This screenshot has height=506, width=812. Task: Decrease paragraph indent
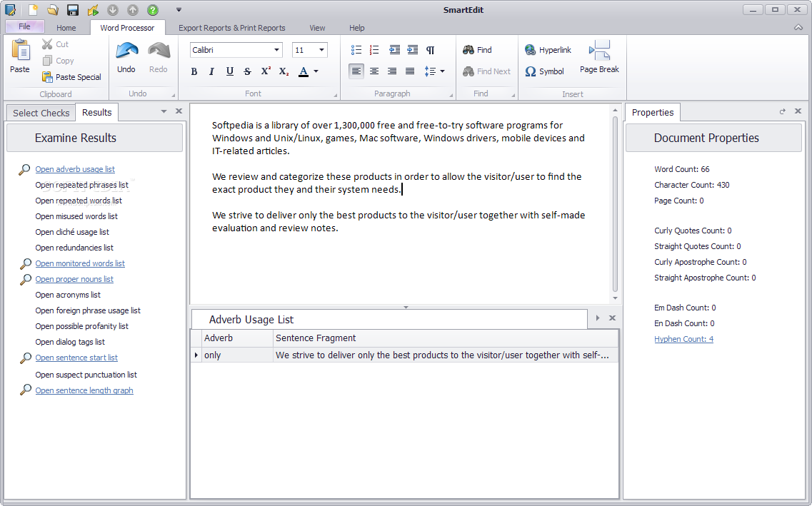395,50
